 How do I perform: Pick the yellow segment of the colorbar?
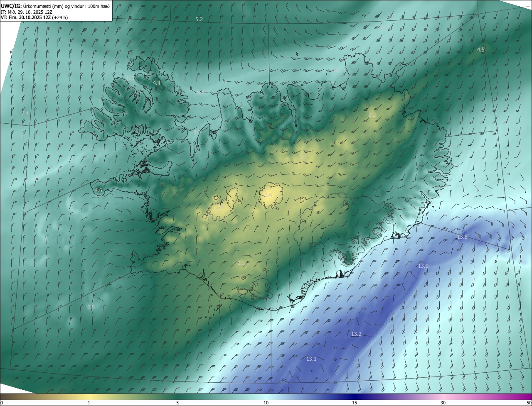89,396
